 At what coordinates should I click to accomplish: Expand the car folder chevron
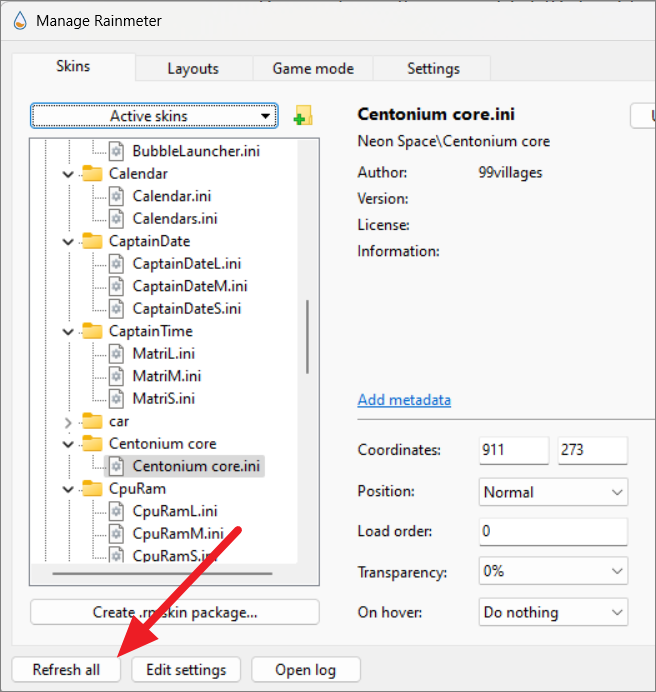[x=68, y=422]
